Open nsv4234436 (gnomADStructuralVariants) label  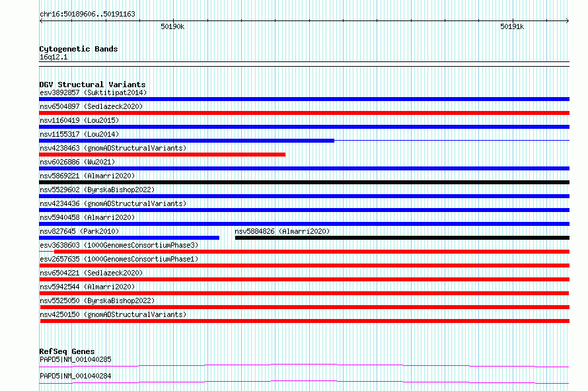point(113,203)
